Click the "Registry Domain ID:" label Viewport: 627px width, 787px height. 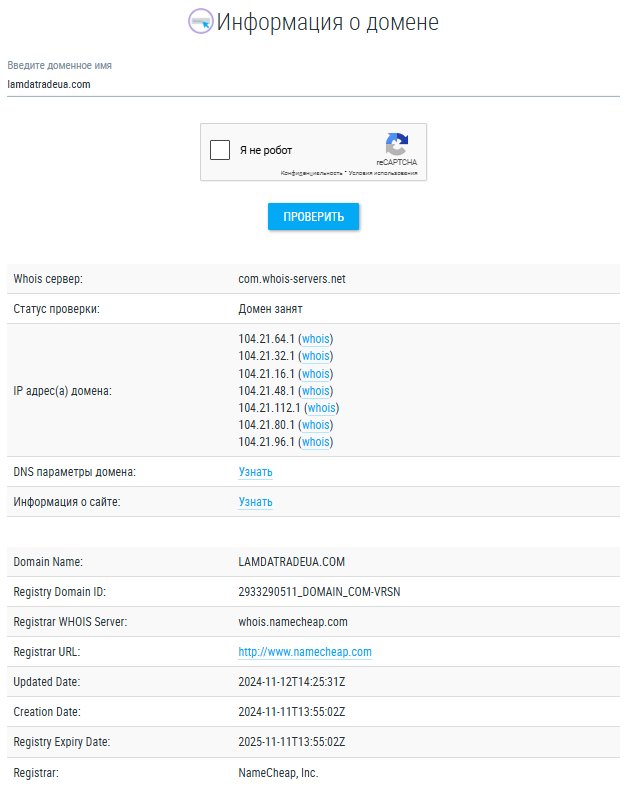[60, 592]
